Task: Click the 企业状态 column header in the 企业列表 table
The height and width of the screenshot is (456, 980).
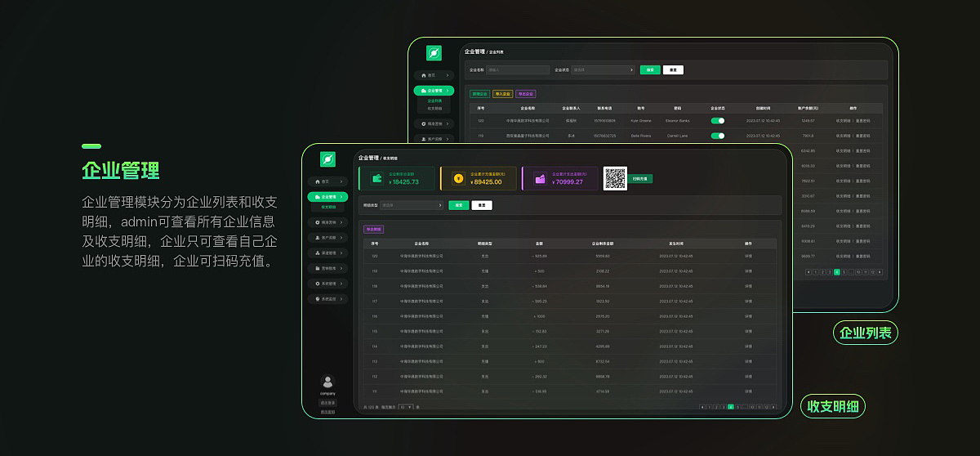Action: pos(718,108)
